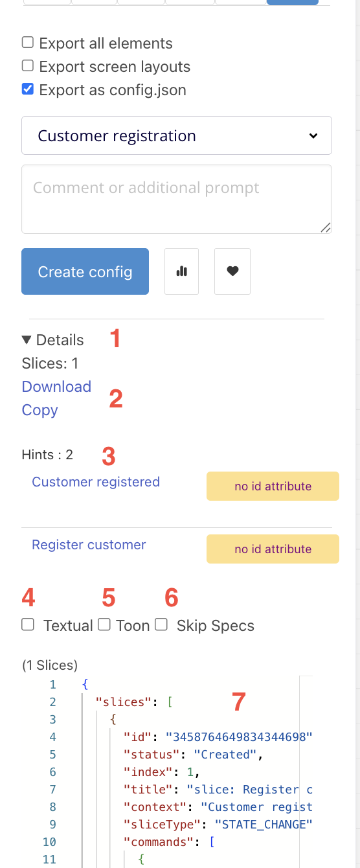Open the Register customer hint link

pos(89,545)
